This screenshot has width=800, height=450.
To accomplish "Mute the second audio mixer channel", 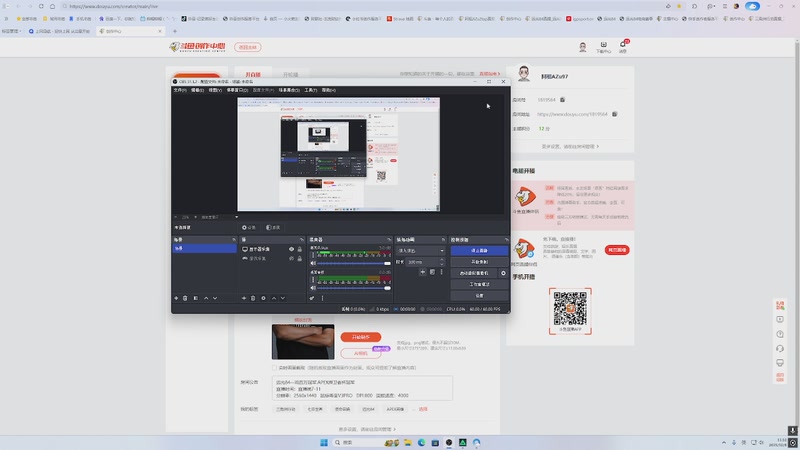I will coord(313,288).
